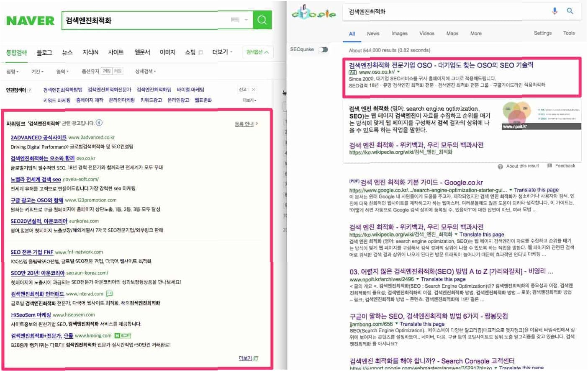The image size is (588, 371).
Task: Open the 영역 area dropdown
Action: click(62, 72)
